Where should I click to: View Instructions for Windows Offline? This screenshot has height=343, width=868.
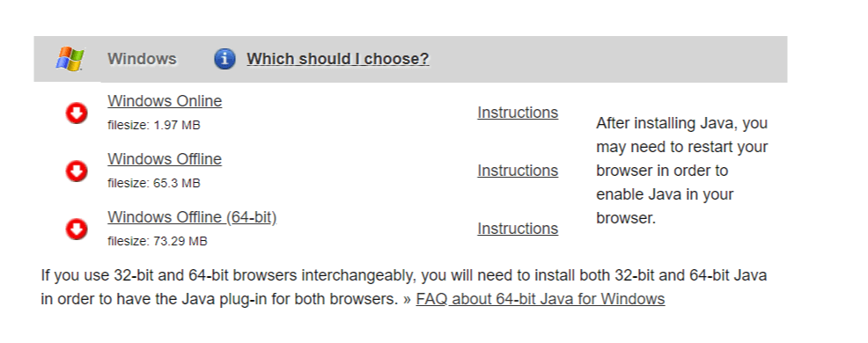tap(518, 171)
